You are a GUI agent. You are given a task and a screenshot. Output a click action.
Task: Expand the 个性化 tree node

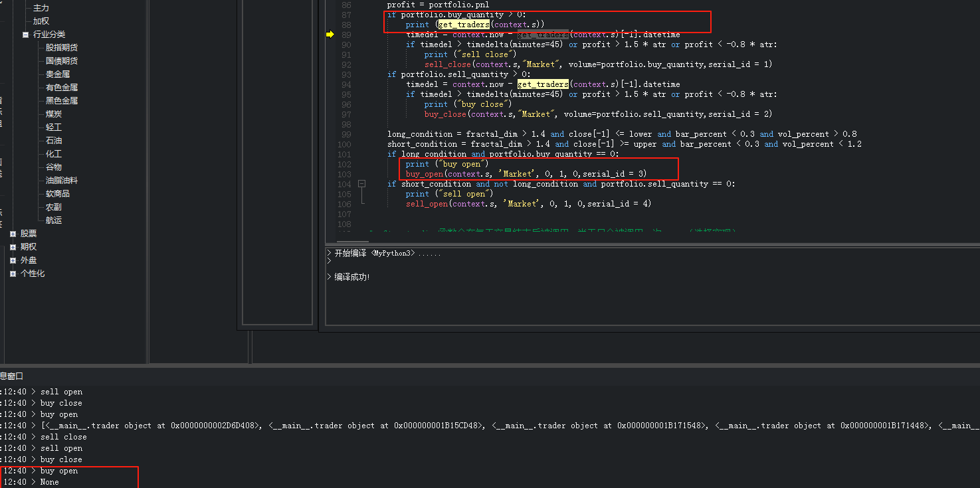13,274
